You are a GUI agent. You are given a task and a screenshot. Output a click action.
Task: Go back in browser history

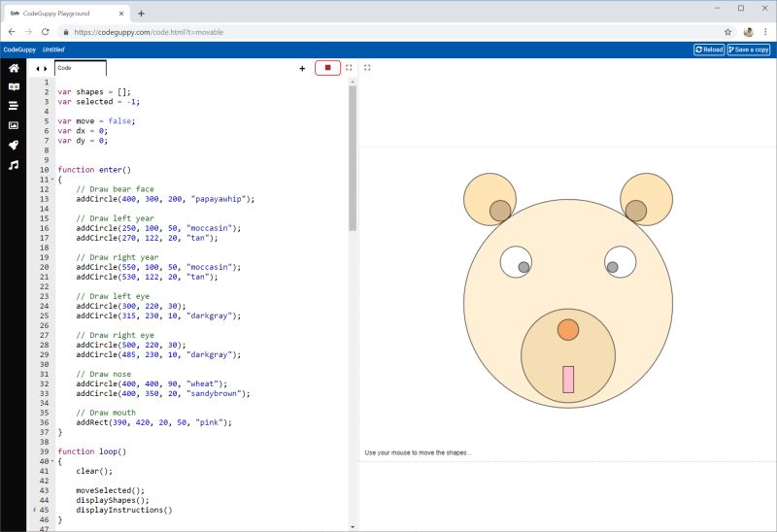point(12,32)
